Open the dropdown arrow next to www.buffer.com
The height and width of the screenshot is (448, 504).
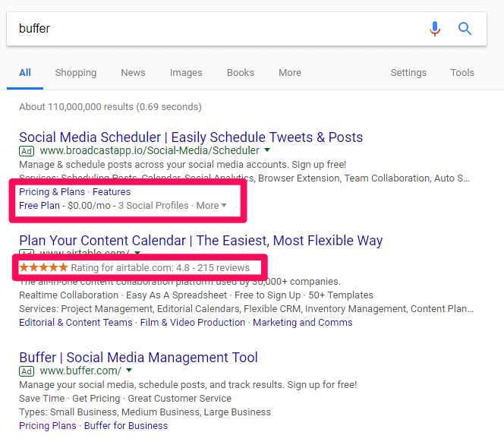coord(129,371)
